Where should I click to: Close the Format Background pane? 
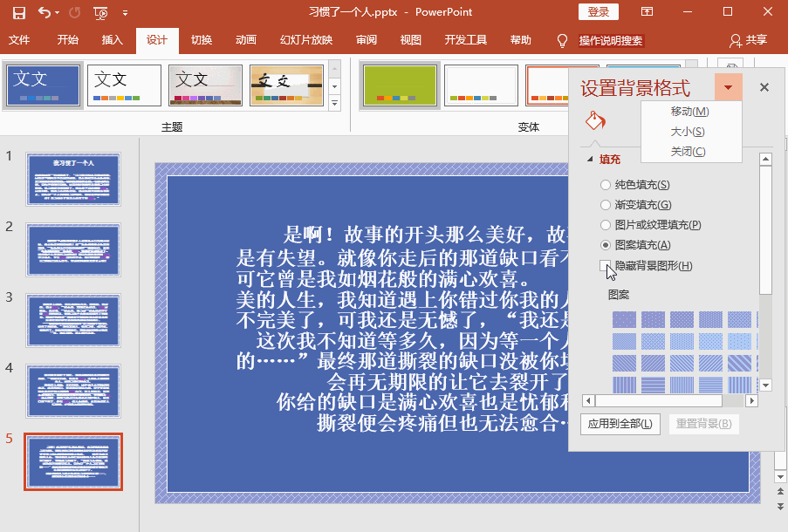(764, 87)
